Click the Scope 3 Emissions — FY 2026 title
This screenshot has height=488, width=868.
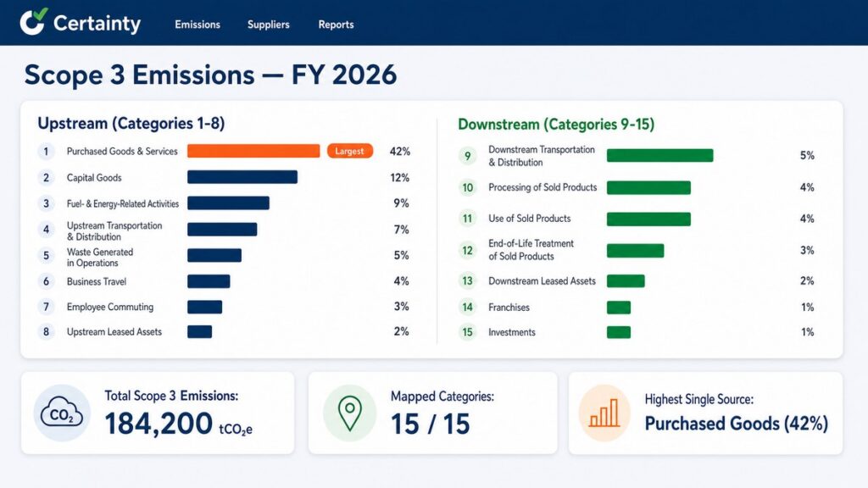pyautogui.click(x=210, y=75)
